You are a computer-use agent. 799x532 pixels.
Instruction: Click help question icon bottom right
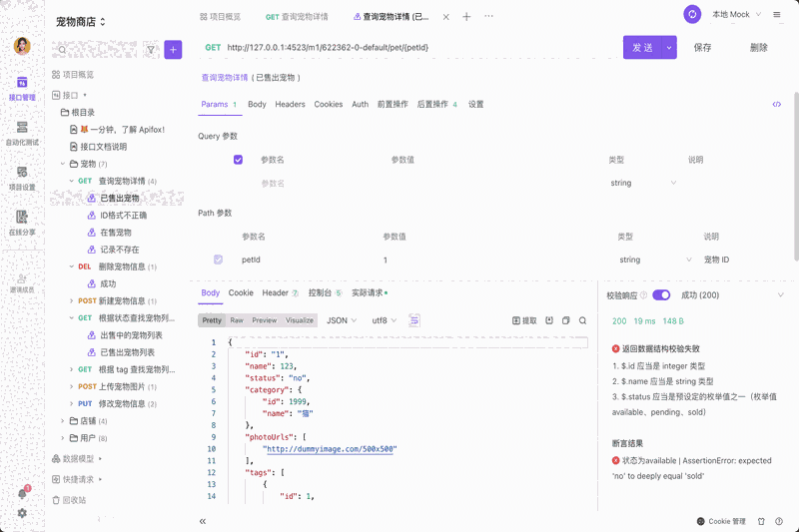(779, 521)
